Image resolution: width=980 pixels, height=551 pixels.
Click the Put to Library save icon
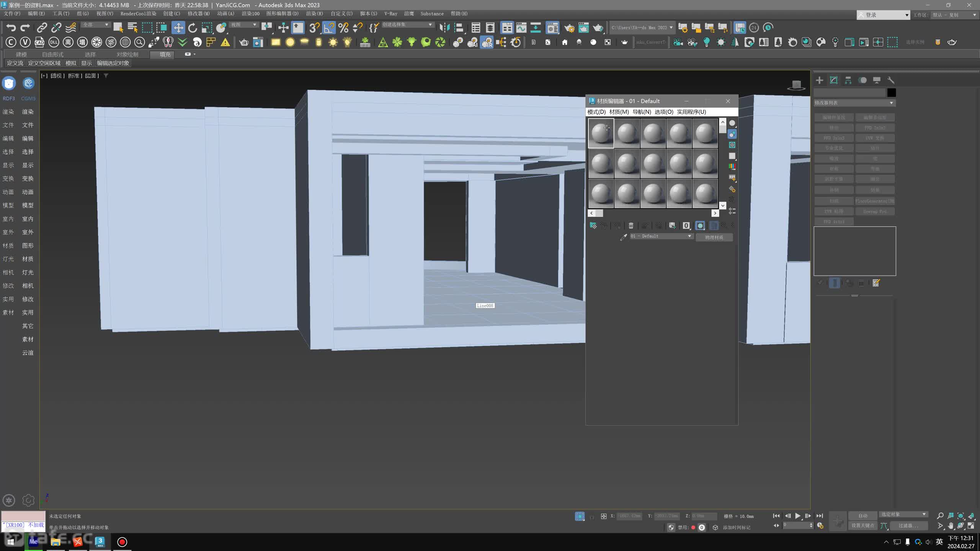pyautogui.click(x=672, y=225)
